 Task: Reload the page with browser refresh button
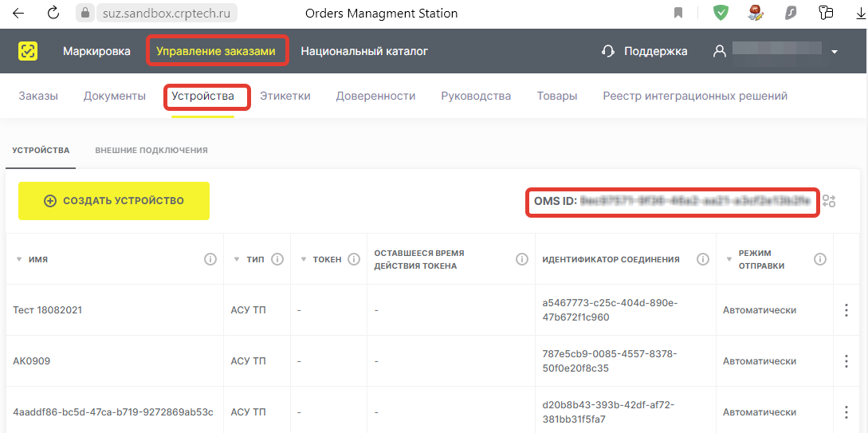pyautogui.click(x=53, y=14)
